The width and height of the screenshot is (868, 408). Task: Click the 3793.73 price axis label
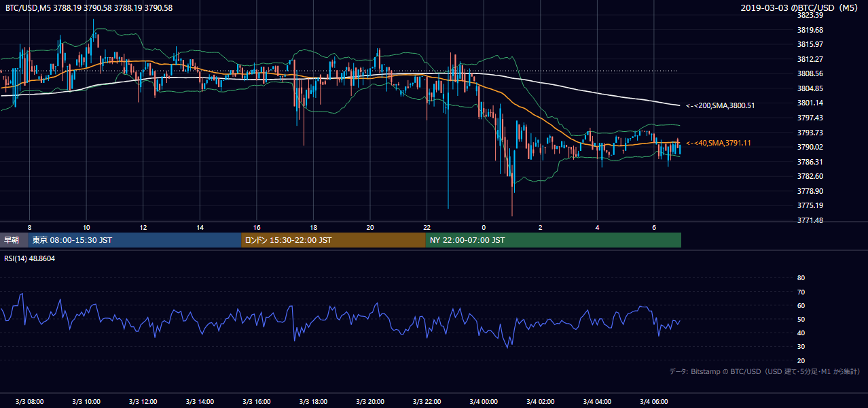[x=810, y=133]
